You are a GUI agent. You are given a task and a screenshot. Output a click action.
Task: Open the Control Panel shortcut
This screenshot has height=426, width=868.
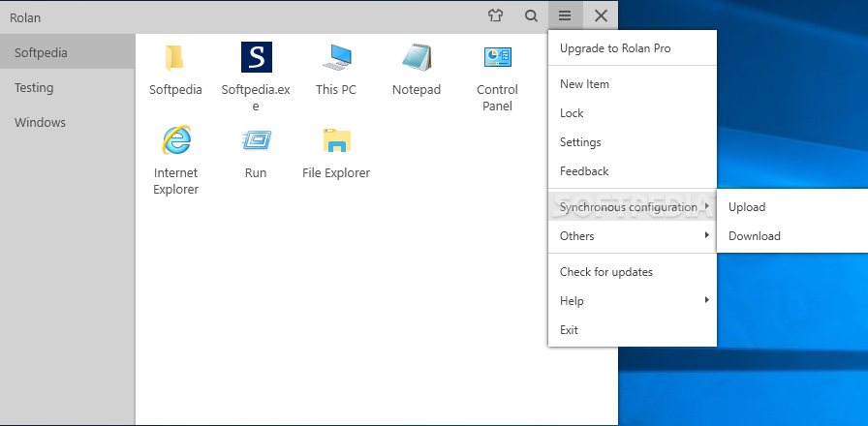click(x=497, y=76)
